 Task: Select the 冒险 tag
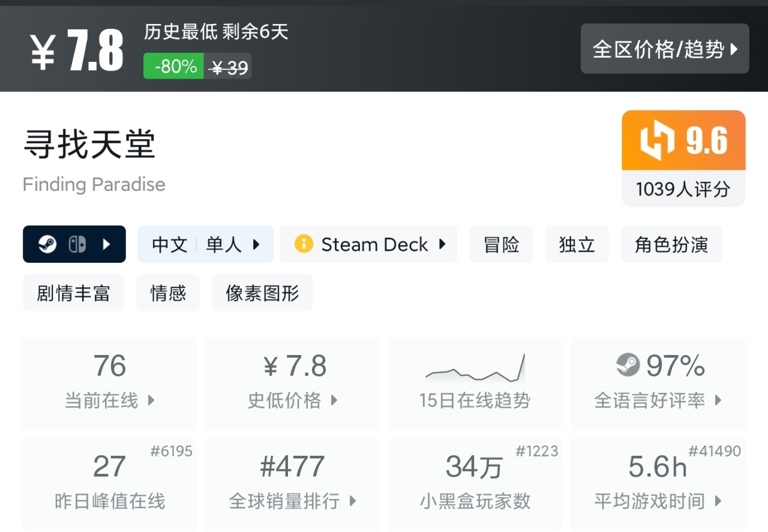(501, 245)
